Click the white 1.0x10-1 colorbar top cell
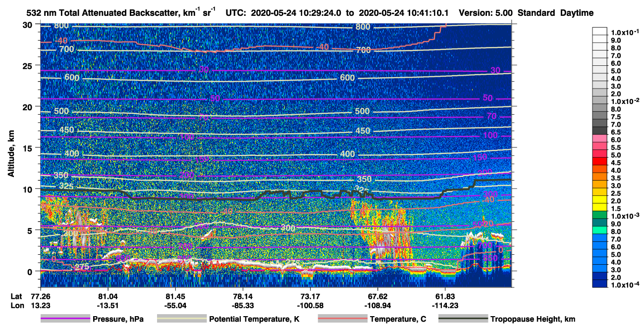 [x=600, y=31]
